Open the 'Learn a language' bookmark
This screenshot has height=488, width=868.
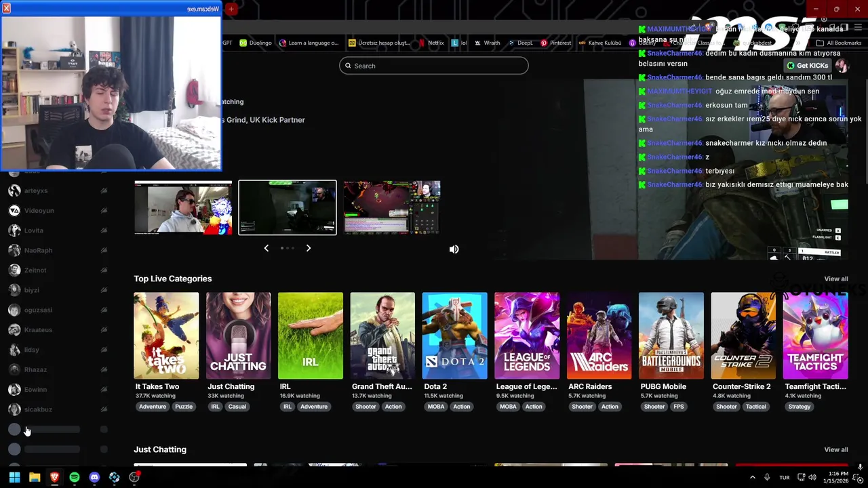click(309, 43)
